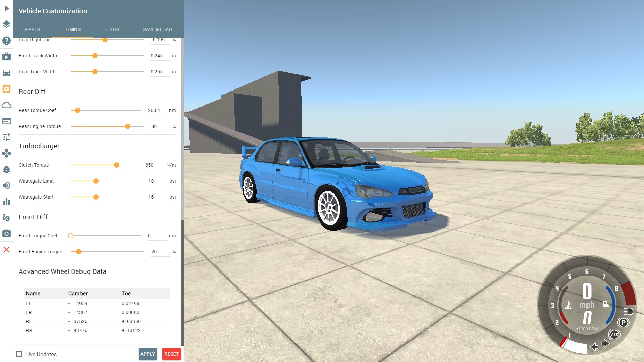This screenshot has height=362, width=644.
Task: Click the Rear Engine Torque value 80
Action: click(160, 127)
